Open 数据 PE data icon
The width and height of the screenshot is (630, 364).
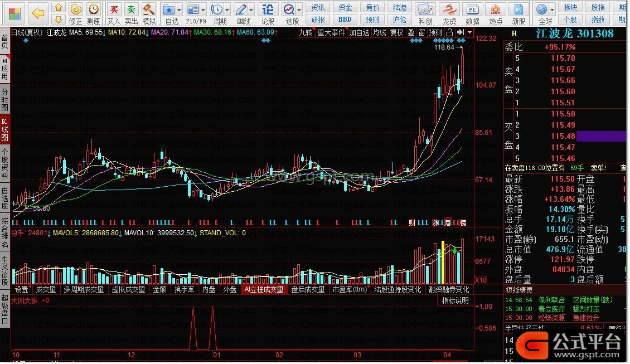pos(473,9)
